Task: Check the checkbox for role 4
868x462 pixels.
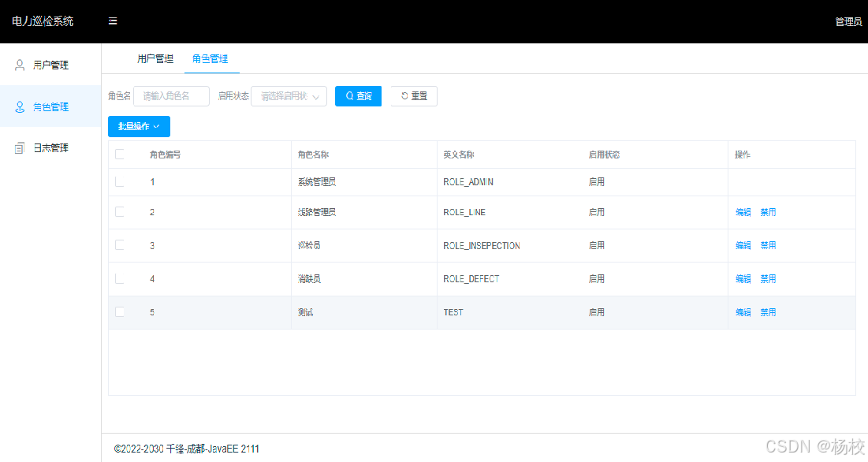Action: point(120,279)
